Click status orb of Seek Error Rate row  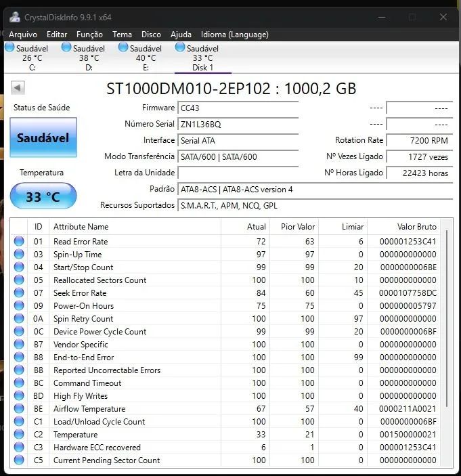[x=19, y=293]
